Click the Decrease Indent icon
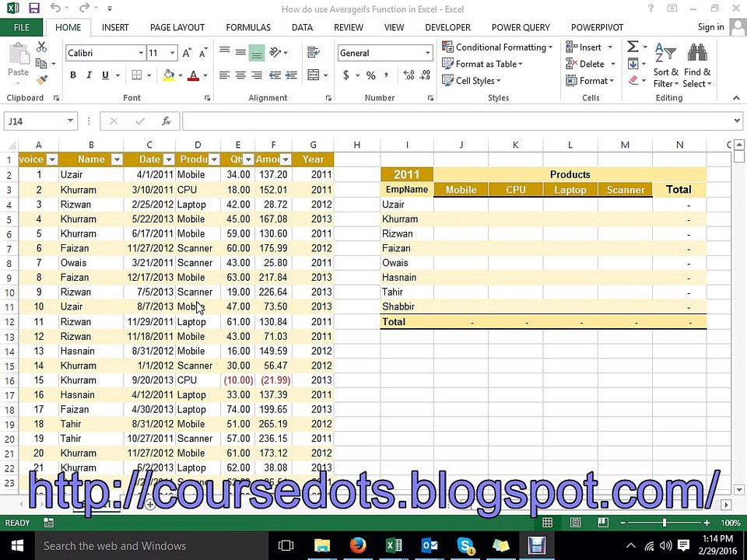Viewport: 747px width, 560px height. (x=275, y=75)
